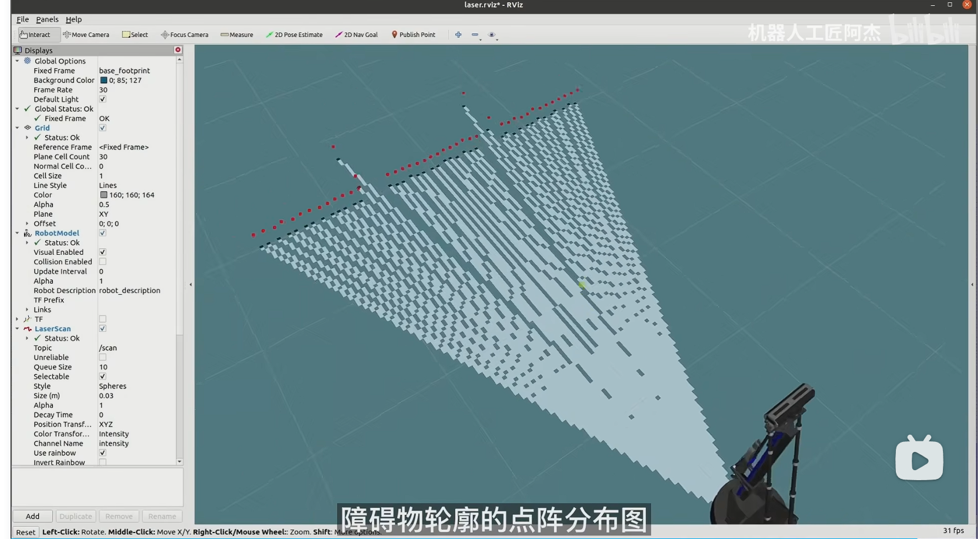Open the Help menu

(74, 19)
